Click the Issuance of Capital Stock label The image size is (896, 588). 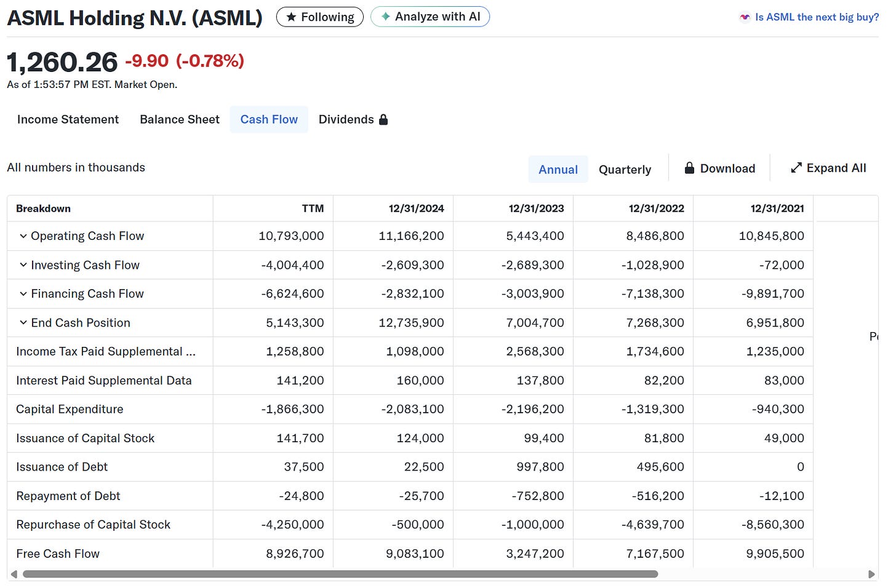pyautogui.click(x=85, y=438)
